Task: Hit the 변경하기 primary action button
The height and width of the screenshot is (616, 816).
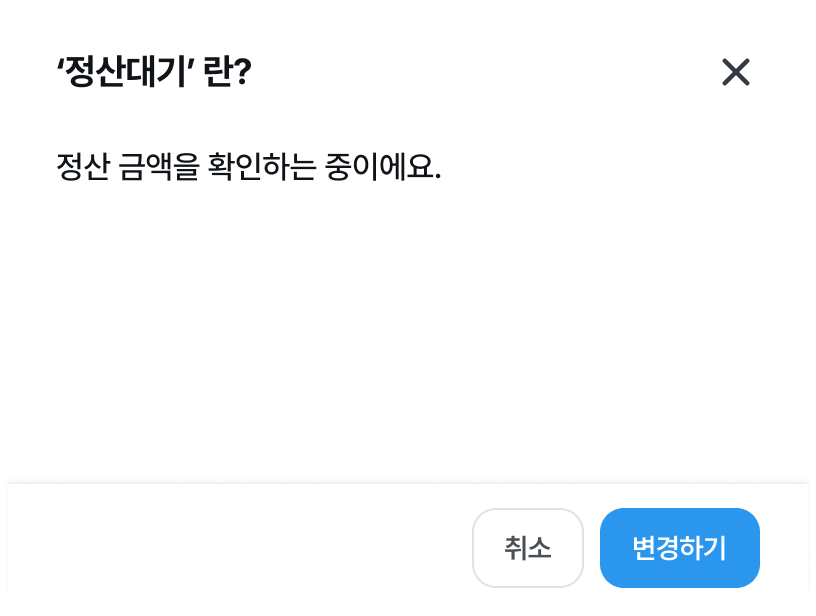Action: pyautogui.click(x=679, y=548)
